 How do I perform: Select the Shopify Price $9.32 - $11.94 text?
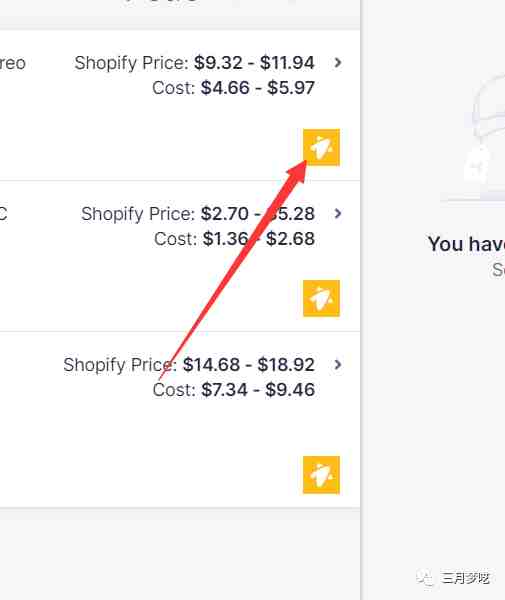[x=194, y=63]
